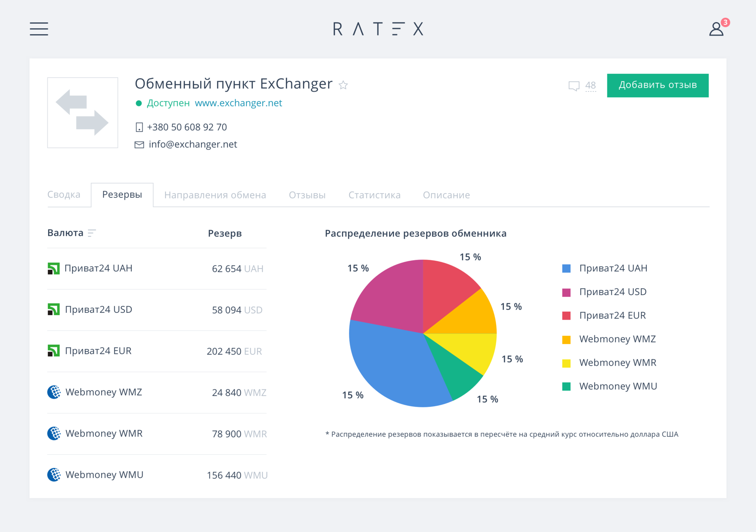The width and height of the screenshot is (756, 532).
Task: Sort by the Валюта column sort icon
Action: (x=92, y=233)
